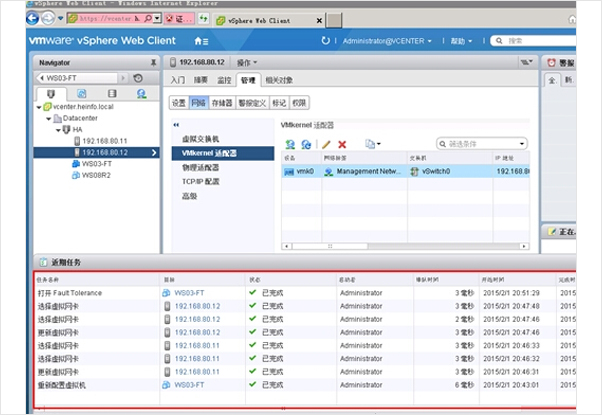Collapse the HA cluster tree node
602x415 pixels.
coord(58,130)
